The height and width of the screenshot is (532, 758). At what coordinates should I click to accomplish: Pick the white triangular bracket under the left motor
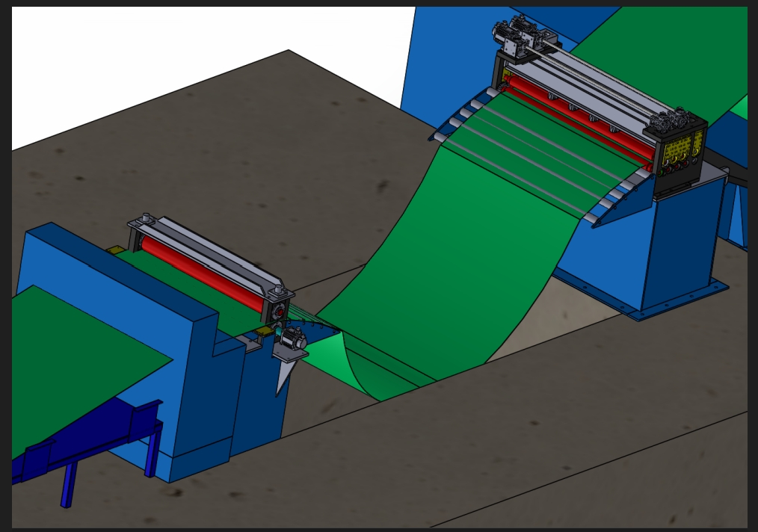tap(284, 377)
